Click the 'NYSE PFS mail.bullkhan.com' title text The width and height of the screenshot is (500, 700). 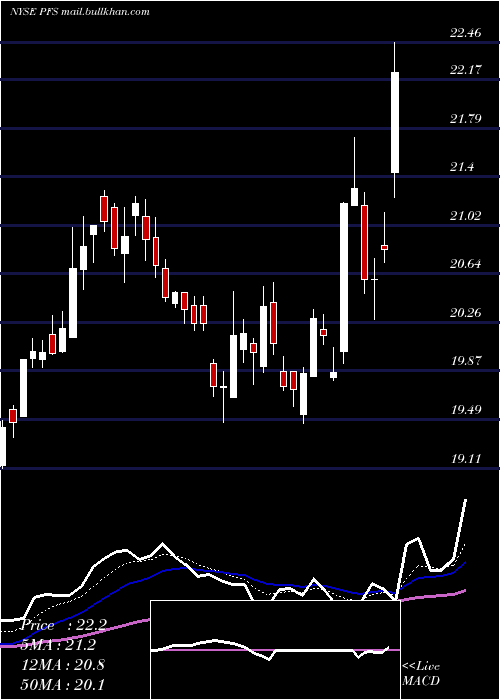coord(79,12)
